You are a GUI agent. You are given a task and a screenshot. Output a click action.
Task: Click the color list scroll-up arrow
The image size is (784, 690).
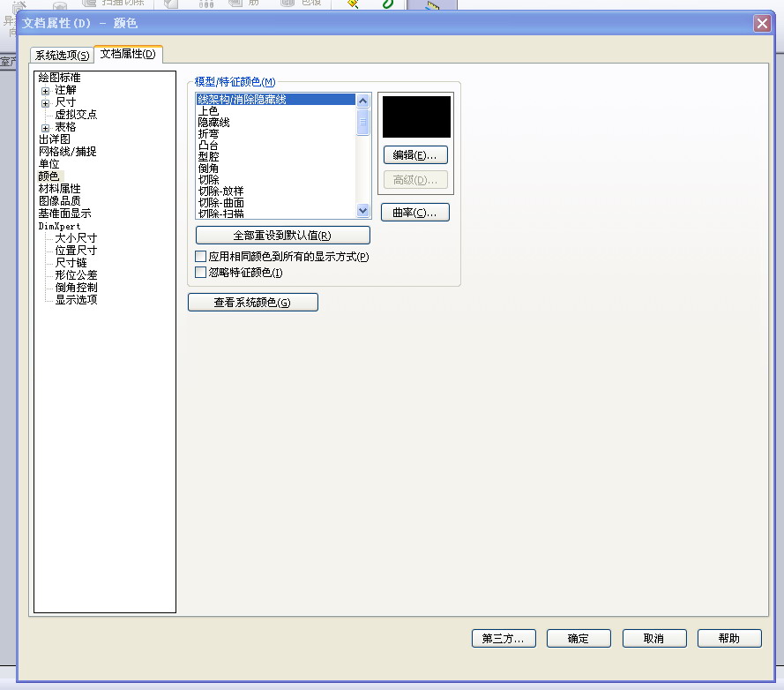pos(363,101)
